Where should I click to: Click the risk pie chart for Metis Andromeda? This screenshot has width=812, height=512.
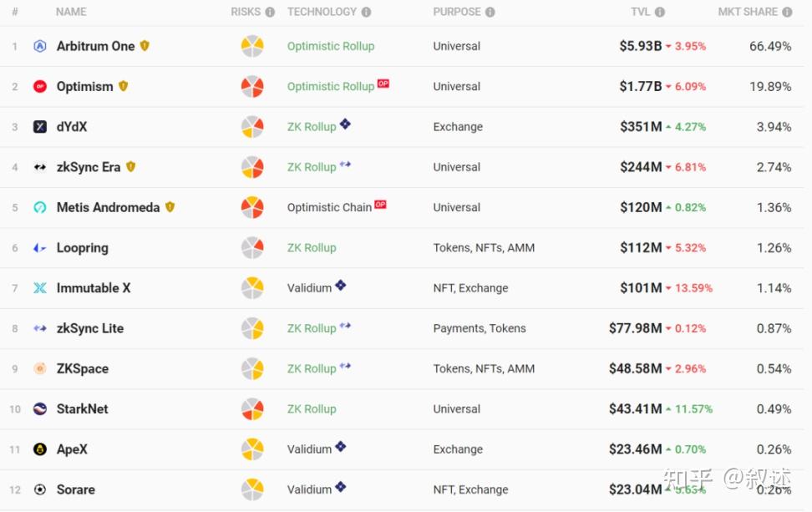click(x=252, y=208)
